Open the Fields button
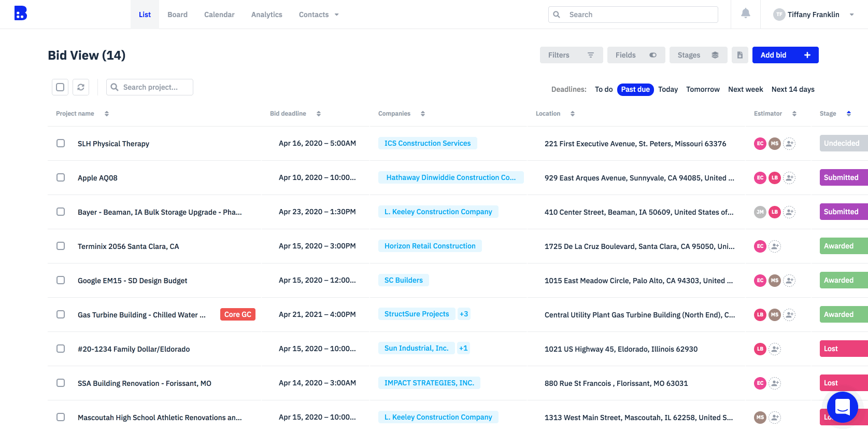868x430 pixels. click(x=636, y=55)
